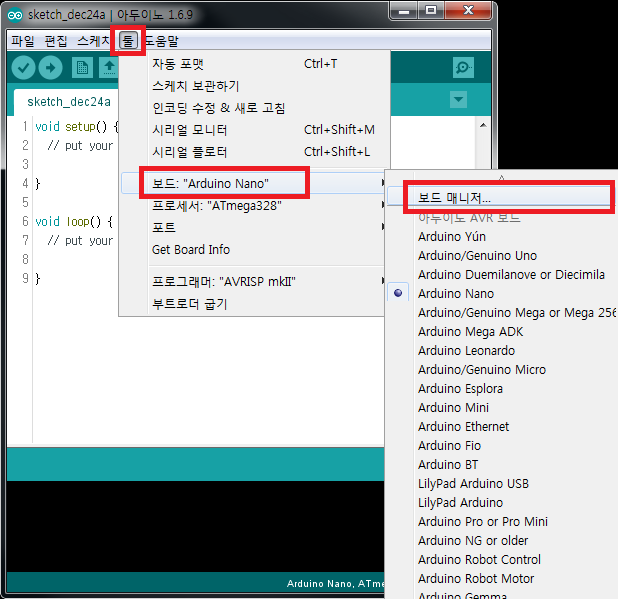Open the 파일 menu
The height and width of the screenshot is (599, 618).
coord(22,41)
